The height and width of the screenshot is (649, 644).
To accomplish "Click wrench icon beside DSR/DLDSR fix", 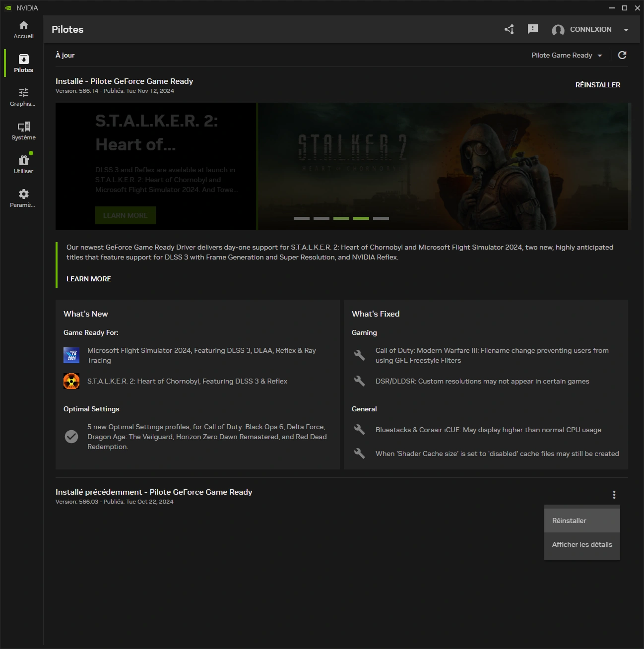I will tap(360, 381).
